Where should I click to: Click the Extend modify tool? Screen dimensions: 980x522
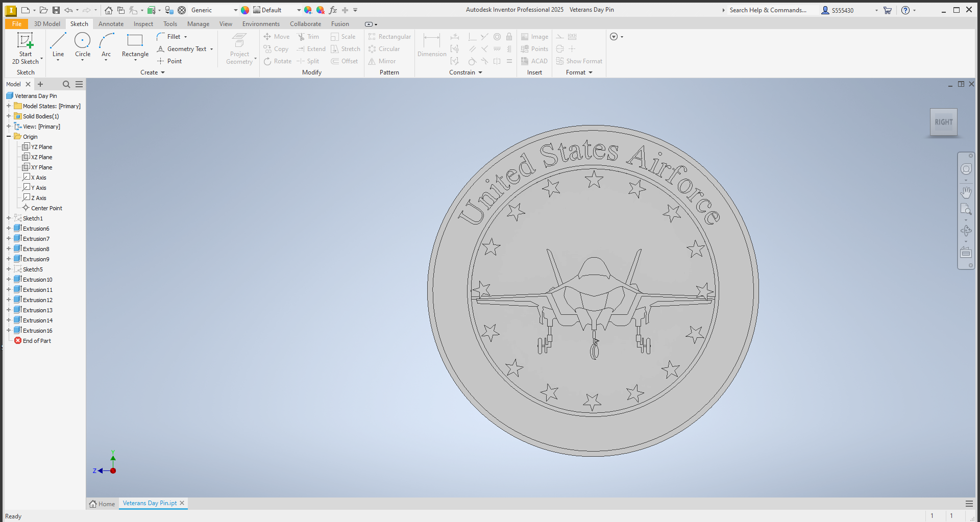[311, 49]
